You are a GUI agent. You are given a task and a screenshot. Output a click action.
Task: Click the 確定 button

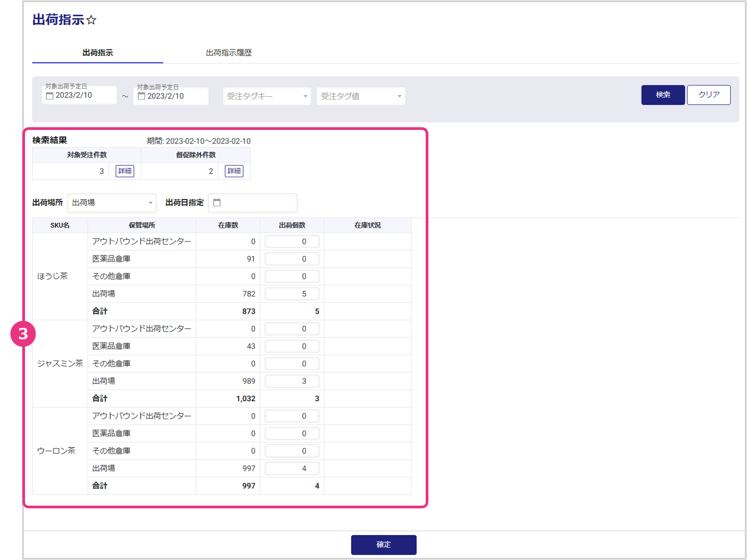pos(383,544)
